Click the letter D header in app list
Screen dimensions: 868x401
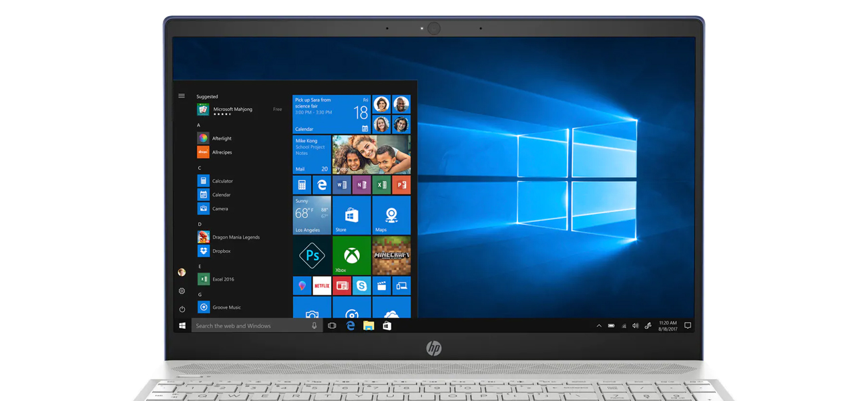pyautogui.click(x=199, y=224)
